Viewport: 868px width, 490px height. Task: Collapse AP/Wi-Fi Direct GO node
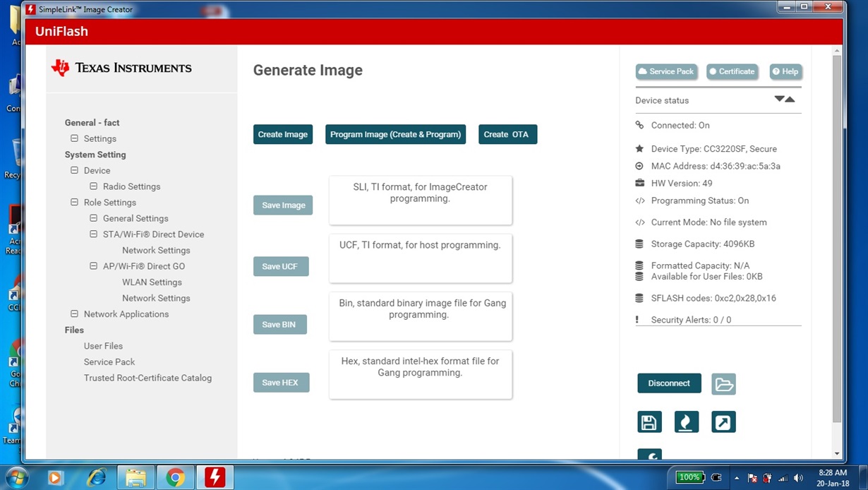click(x=93, y=266)
